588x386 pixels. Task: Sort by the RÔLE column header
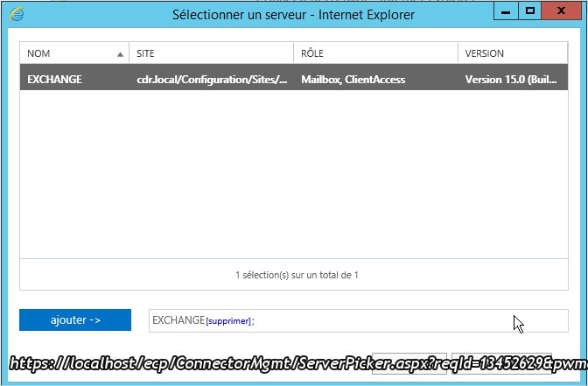[375, 53]
